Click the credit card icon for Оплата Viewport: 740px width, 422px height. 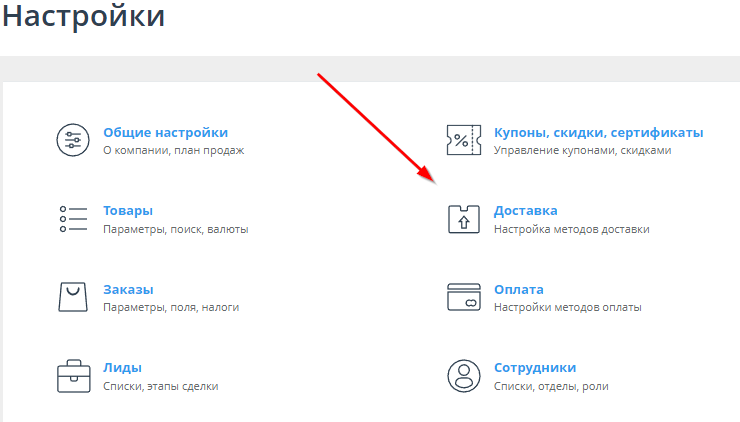pos(464,297)
